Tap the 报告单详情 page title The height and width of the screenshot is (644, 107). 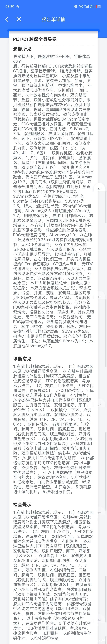click(x=53, y=19)
